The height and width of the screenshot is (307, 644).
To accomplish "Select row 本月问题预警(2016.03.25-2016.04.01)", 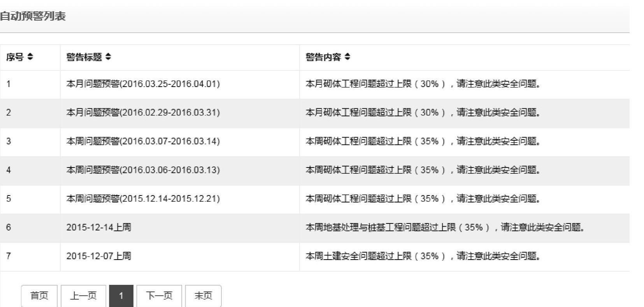I will tap(143, 84).
